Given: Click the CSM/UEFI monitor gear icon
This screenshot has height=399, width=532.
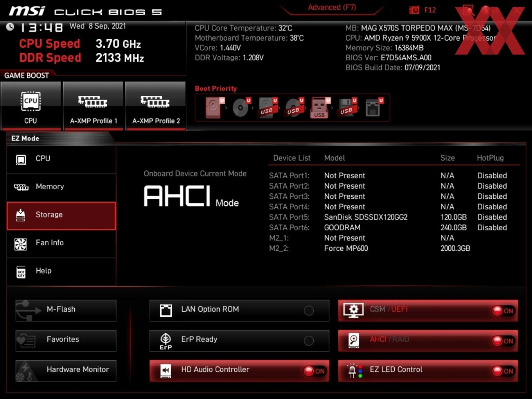Looking at the screenshot, I should [x=353, y=310].
